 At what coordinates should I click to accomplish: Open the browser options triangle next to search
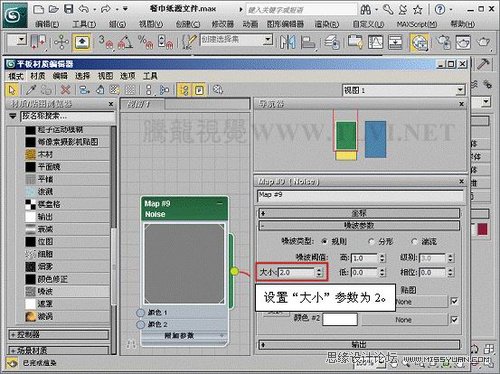click(13, 116)
